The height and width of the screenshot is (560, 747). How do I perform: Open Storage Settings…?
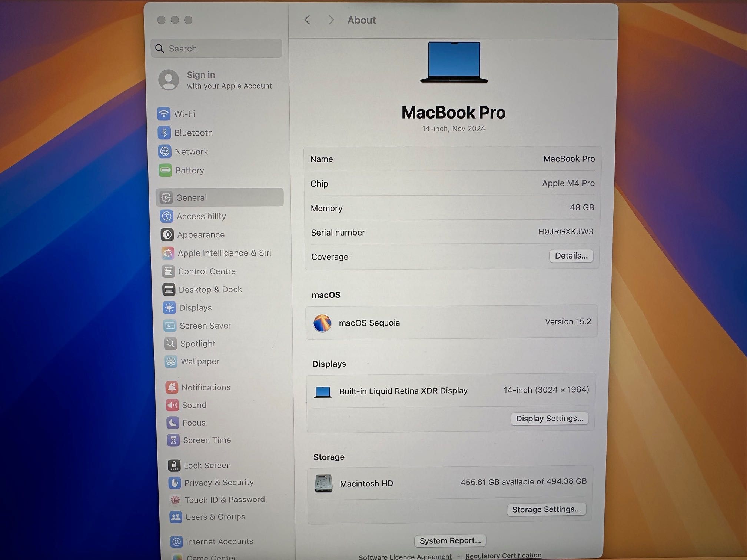pyautogui.click(x=547, y=510)
